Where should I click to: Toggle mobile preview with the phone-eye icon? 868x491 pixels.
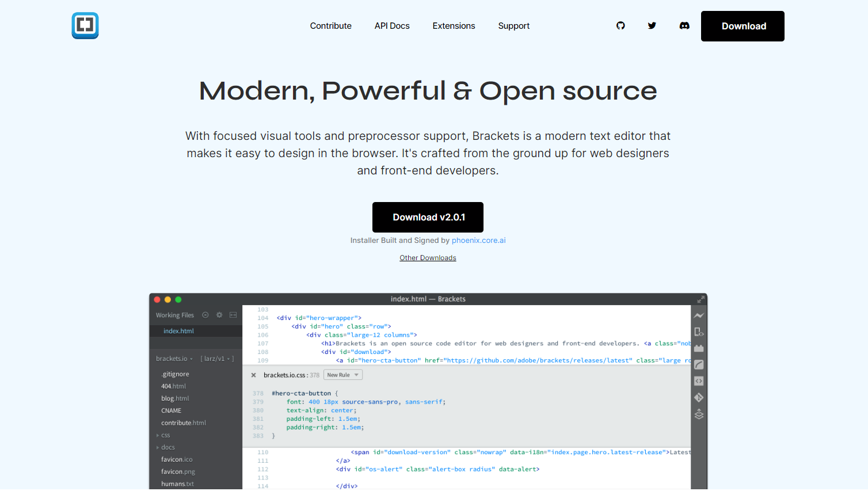698,332
